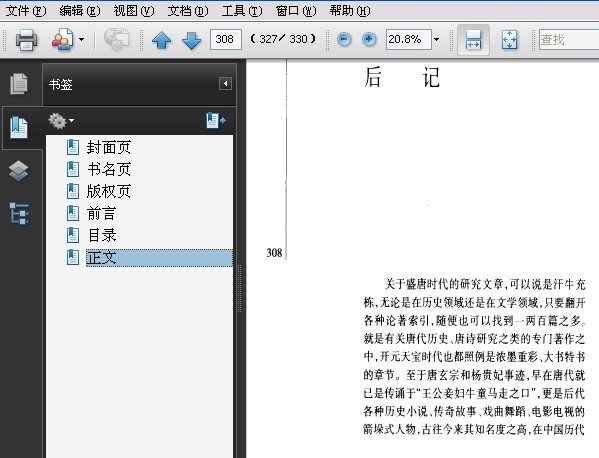
Task: Zoom out with the minus button
Action: [344, 39]
